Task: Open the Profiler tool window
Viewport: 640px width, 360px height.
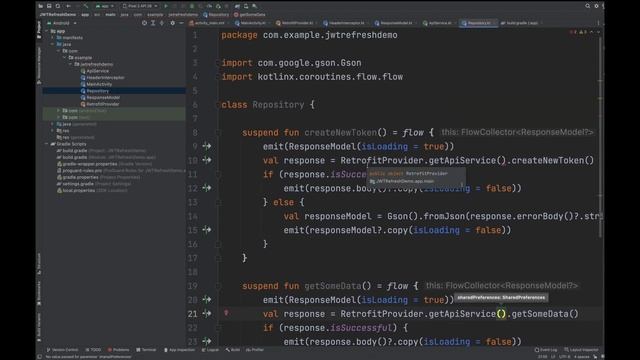Action: 255,350
